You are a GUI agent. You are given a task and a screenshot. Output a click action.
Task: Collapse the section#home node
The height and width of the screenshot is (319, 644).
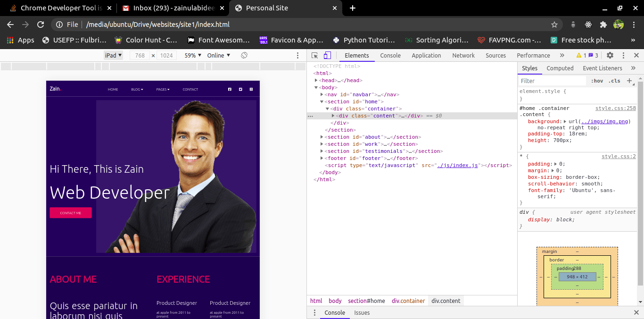[x=322, y=101]
